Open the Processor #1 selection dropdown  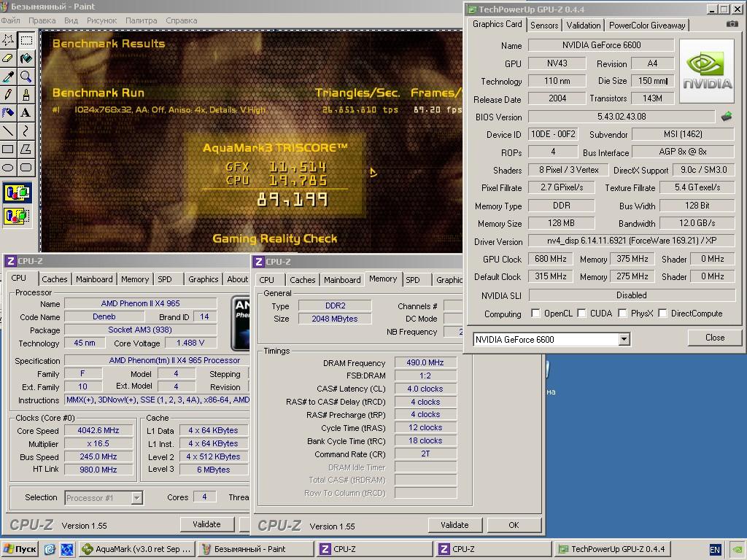(136, 498)
